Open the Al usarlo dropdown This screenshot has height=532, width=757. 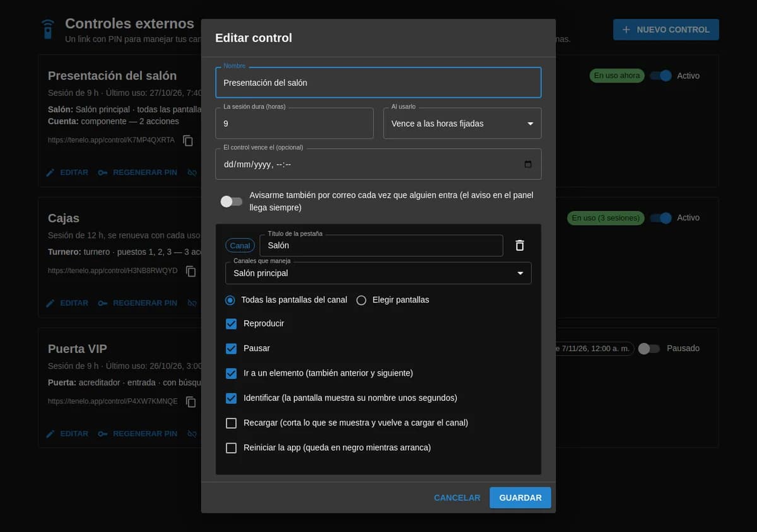462,124
